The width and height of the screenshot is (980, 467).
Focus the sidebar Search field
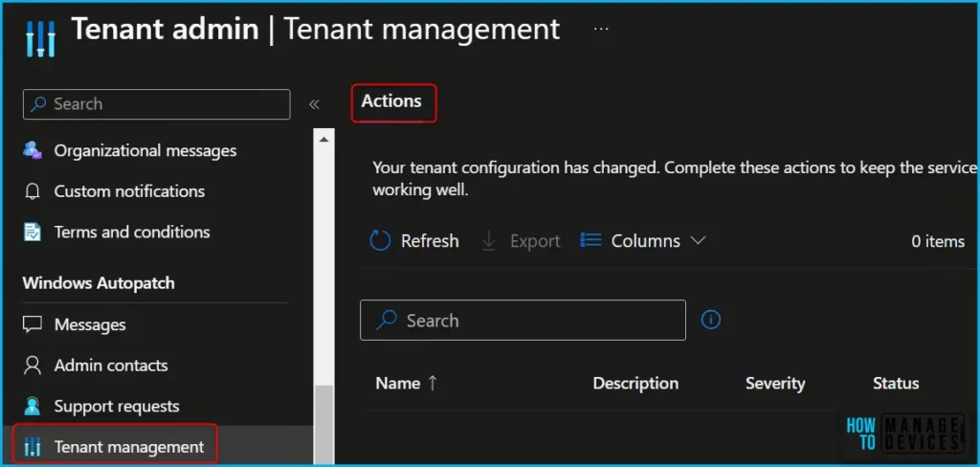pos(157,104)
